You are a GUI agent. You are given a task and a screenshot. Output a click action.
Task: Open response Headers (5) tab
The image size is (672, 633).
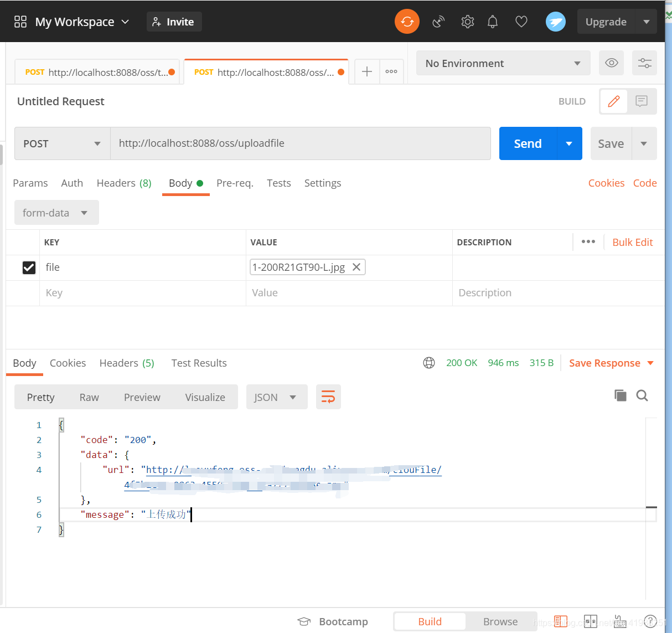(x=127, y=363)
